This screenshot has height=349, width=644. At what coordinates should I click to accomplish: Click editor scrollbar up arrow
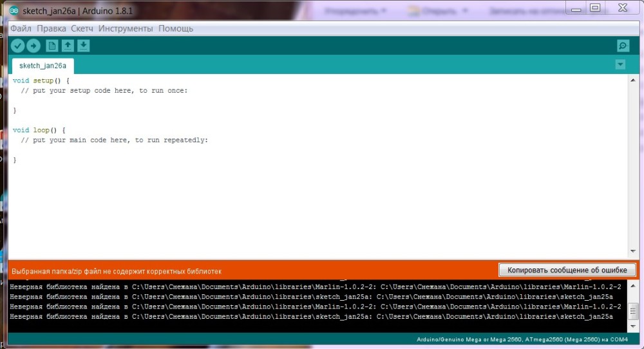(x=633, y=80)
